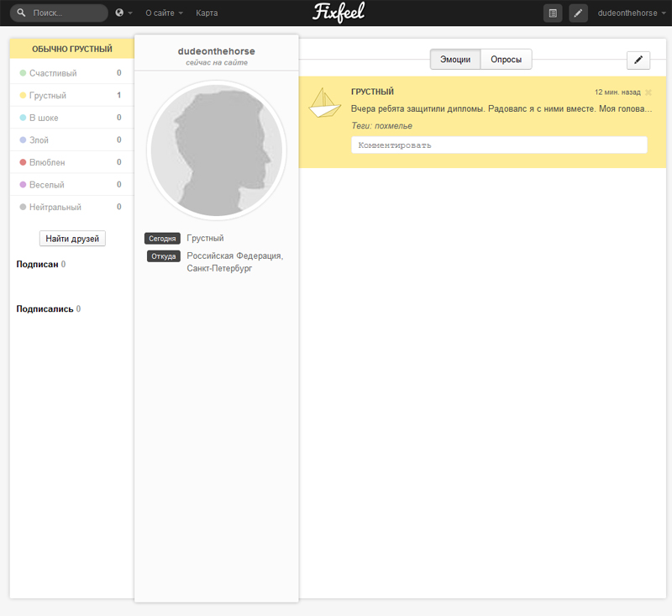
Task: Open the dudeonthehorse user menu
Action: point(632,13)
